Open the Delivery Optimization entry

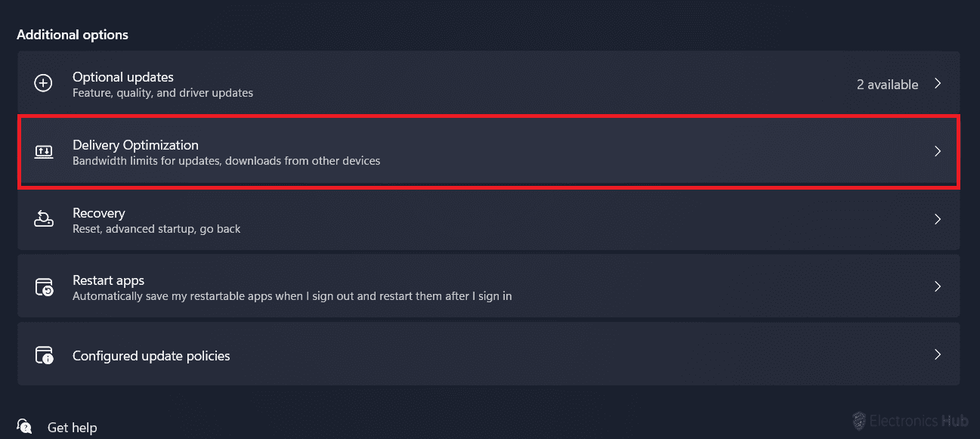(135, 145)
